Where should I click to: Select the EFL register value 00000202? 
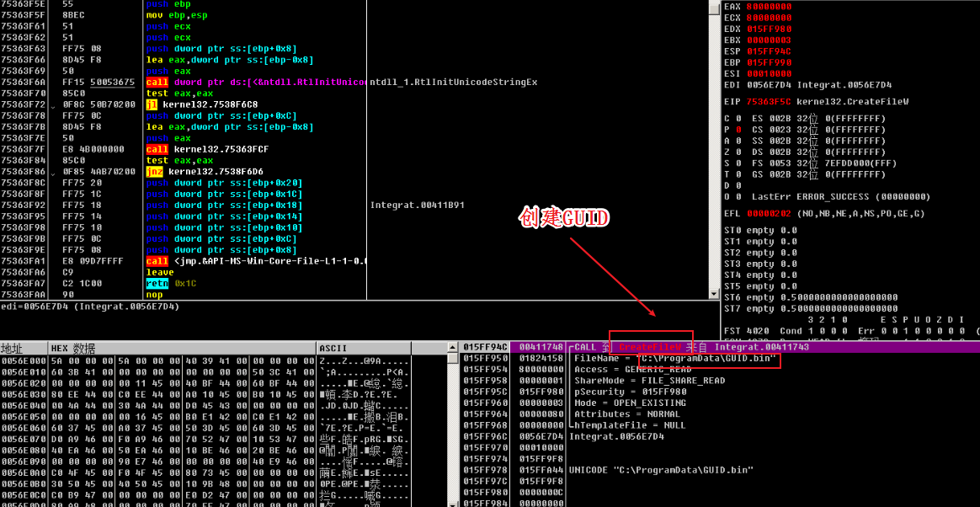coord(769,214)
